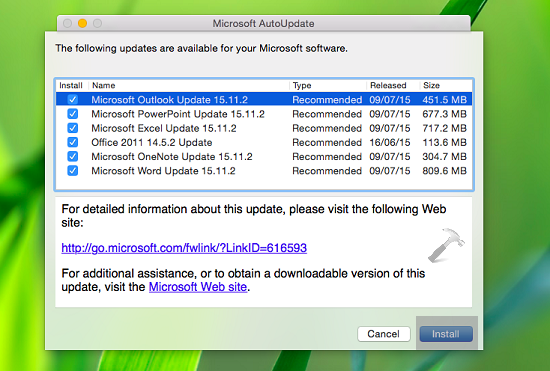
Task: Click the 717.2 MB size value
Action: pos(444,128)
